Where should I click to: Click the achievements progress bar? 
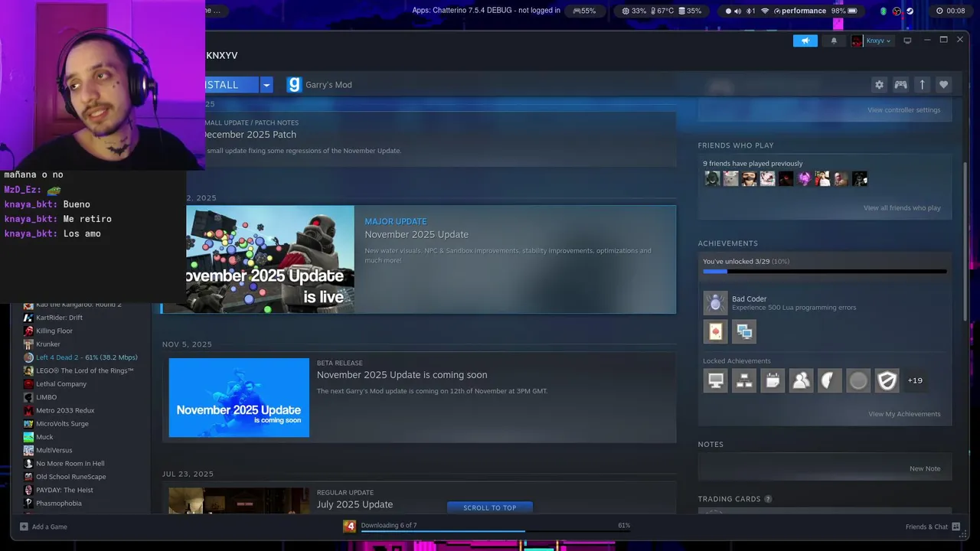[825, 271]
